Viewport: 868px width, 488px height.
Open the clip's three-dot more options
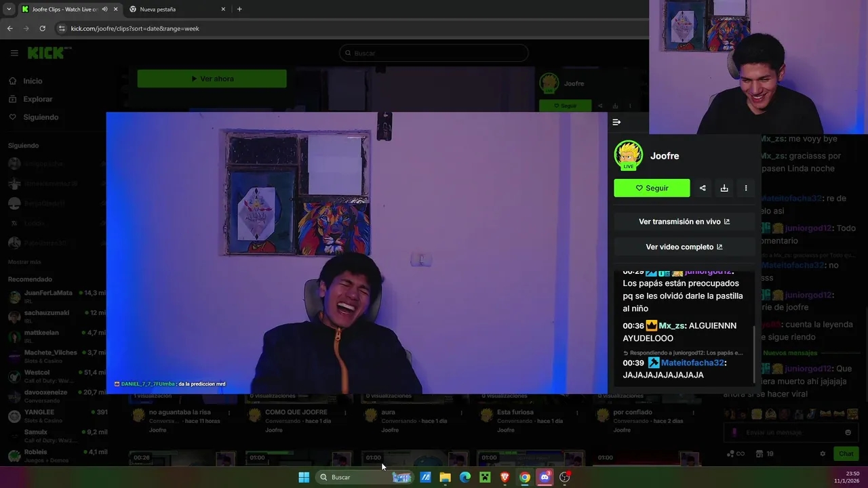click(x=746, y=188)
